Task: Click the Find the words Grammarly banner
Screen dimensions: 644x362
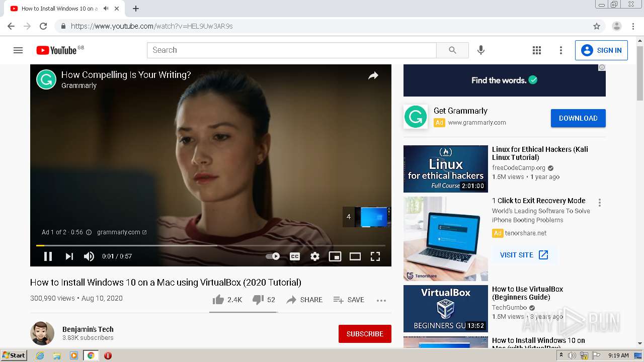Action: click(505, 80)
